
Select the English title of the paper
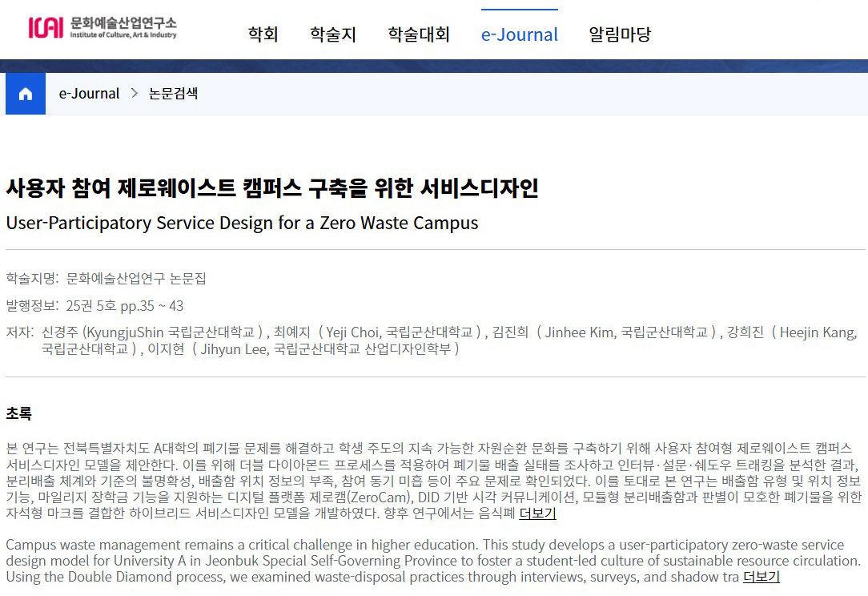click(239, 223)
